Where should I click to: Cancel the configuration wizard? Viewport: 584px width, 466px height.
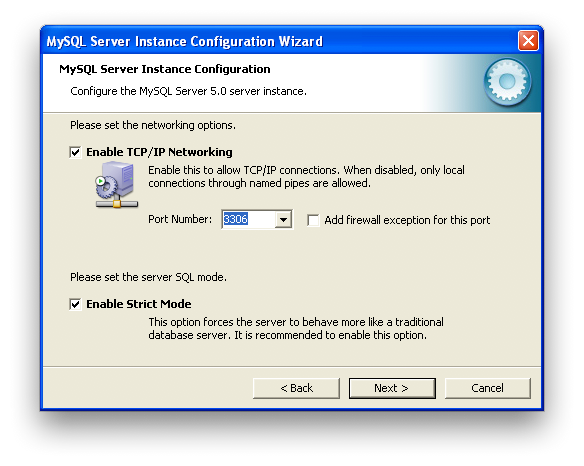[488, 388]
